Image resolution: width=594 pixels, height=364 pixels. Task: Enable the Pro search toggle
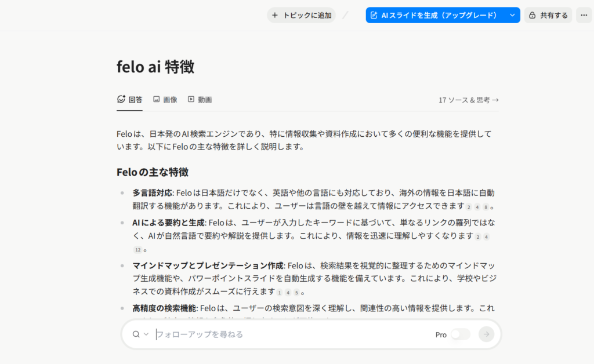click(x=460, y=334)
